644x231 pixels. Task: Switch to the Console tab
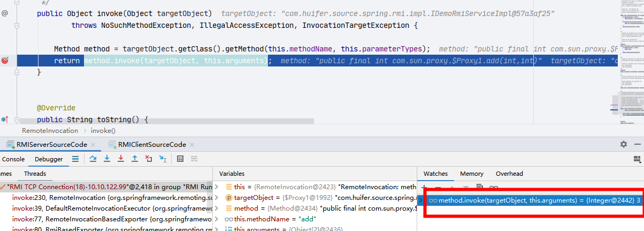(x=13, y=159)
